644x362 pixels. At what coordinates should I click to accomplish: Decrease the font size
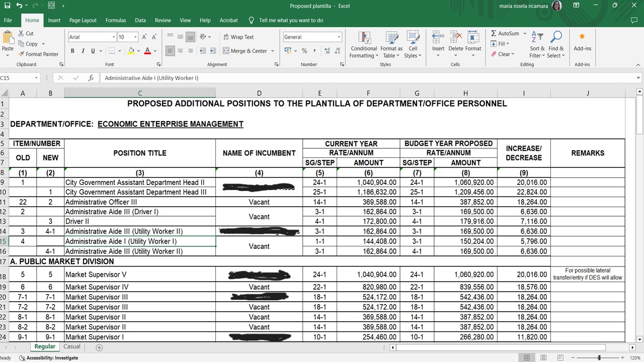point(154,37)
